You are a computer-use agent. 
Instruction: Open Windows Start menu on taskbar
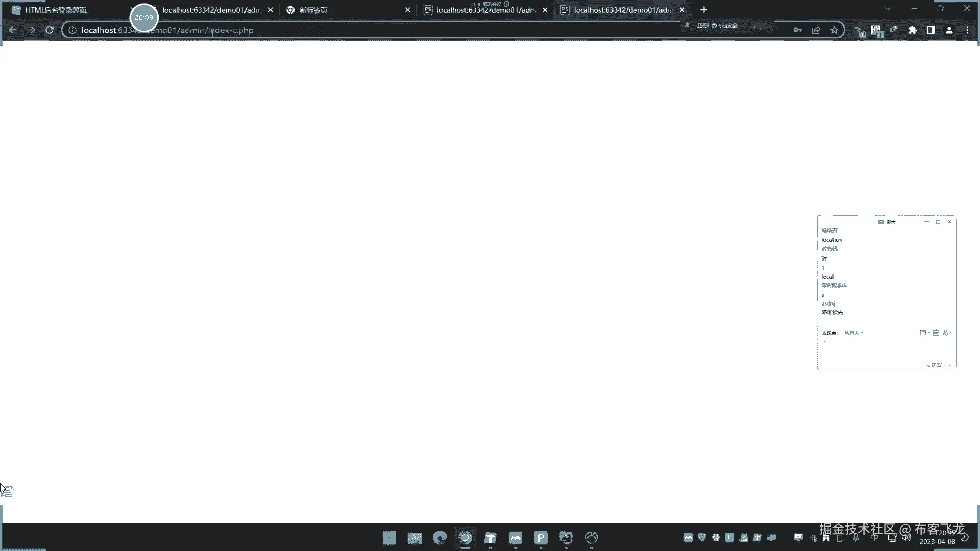click(389, 538)
